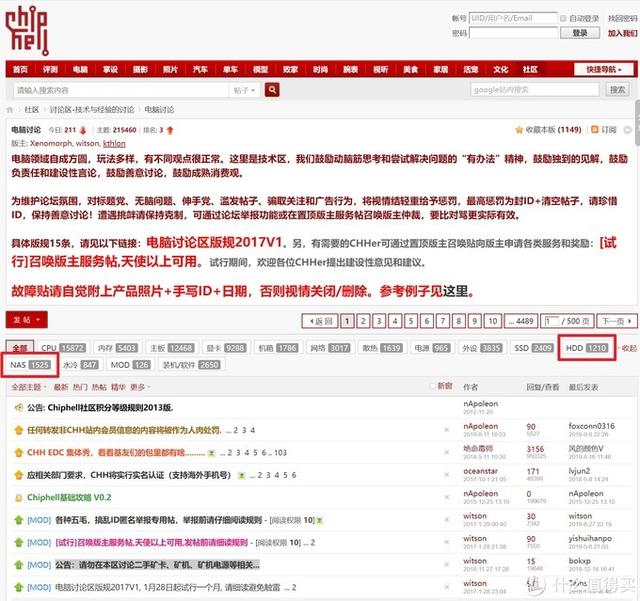Screen dimensions: 640x601
Task: Click pinned arrow icon beside CHH EDC thread
Action: pyautogui.click(x=18, y=452)
